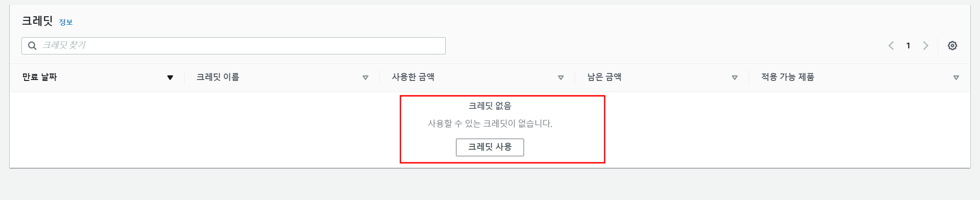This screenshot has width=980, height=200.
Task: Click the sort arrow beside 남은 금액
Action: [x=735, y=78]
